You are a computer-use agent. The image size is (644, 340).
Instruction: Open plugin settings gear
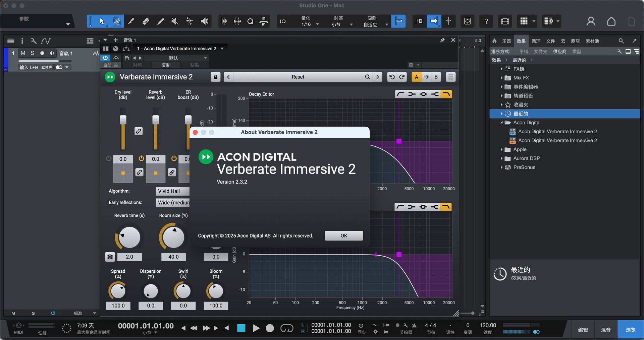[x=411, y=65]
